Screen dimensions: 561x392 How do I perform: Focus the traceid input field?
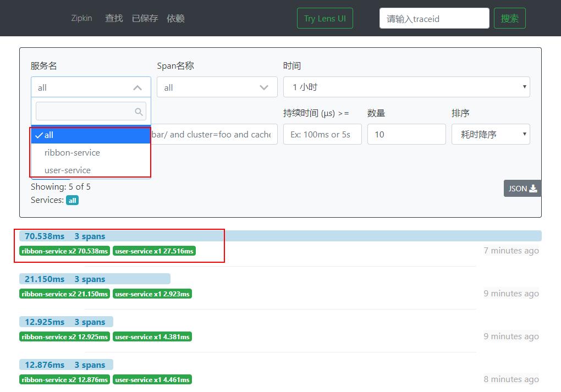coord(435,18)
